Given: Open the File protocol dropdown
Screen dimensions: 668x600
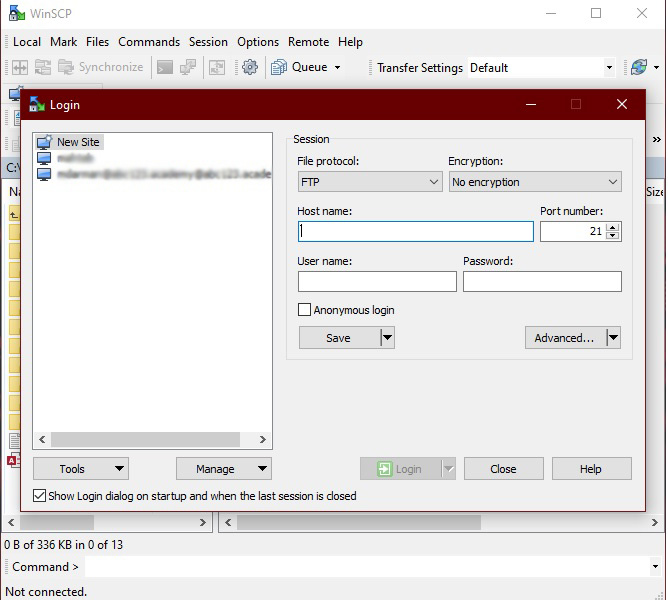Looking at the screenshot, I should (x=370, y=182).
